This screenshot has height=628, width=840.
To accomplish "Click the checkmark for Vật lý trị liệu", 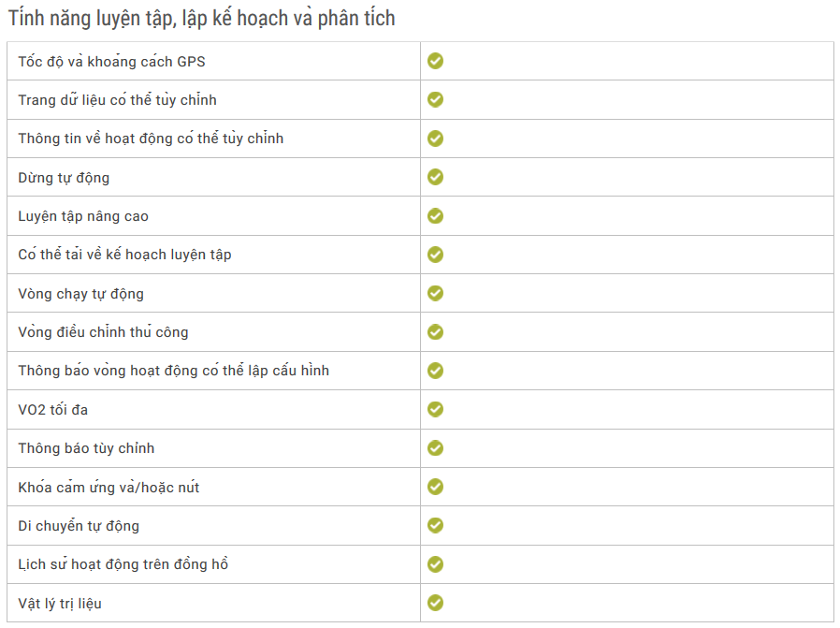I will (435, 603).
